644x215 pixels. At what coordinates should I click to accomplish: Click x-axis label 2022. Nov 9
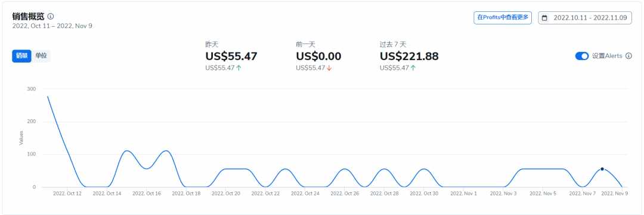[x=615, y=193]
